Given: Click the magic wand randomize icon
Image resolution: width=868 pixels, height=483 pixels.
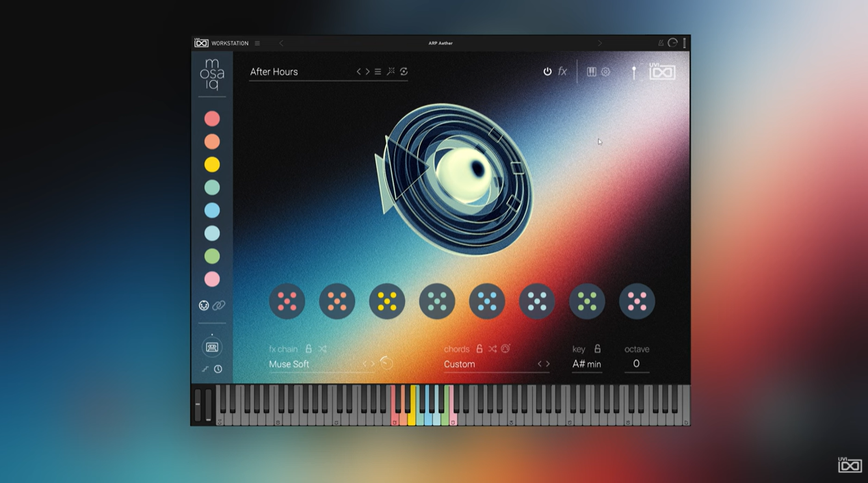Looking at the screenshot, I should click(x=391, y=71).
